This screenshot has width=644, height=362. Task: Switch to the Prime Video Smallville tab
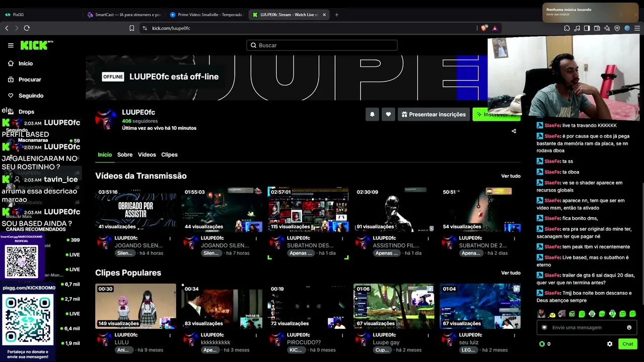(x=207, y=15)
